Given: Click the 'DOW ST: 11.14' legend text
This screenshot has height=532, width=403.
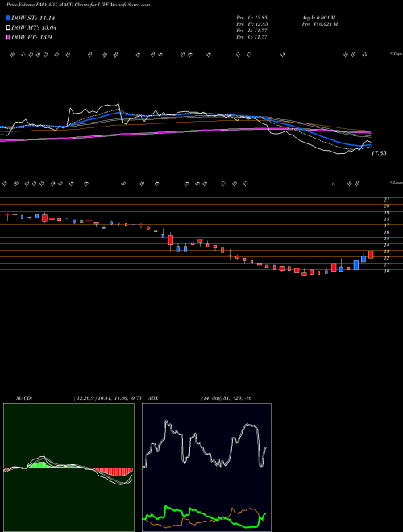Looking at the screenshot, I should tap(33, 18).
